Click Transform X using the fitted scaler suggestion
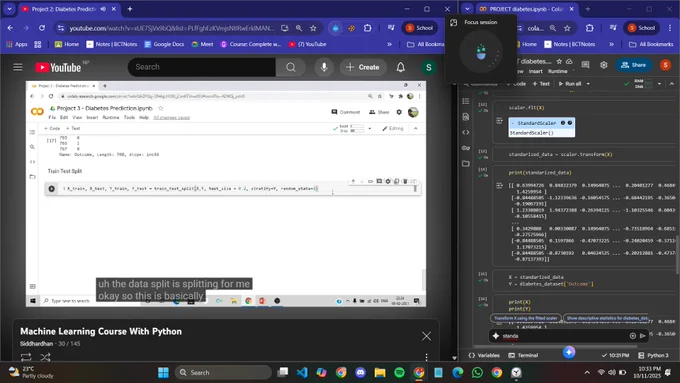This screenshot has height=383, width=680. coord(526,318)
